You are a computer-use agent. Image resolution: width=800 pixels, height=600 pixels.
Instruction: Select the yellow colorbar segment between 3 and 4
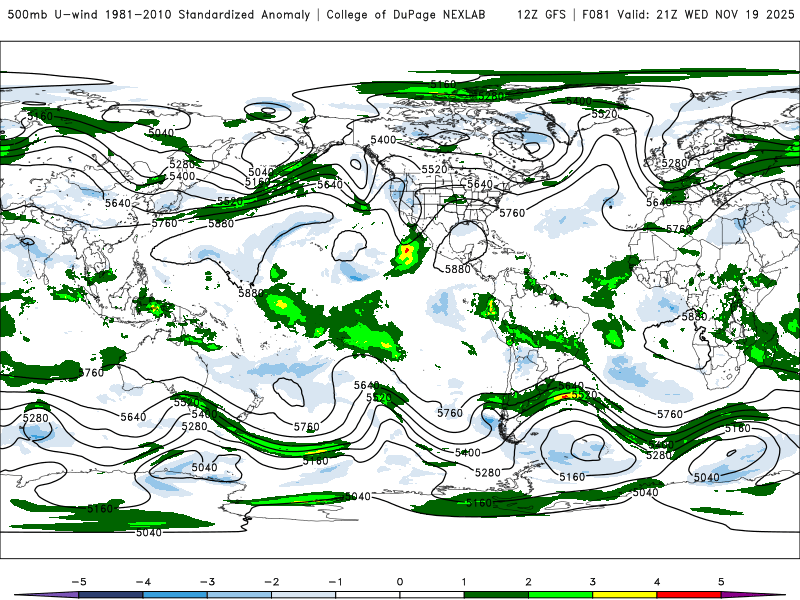[x=624, y=595]
